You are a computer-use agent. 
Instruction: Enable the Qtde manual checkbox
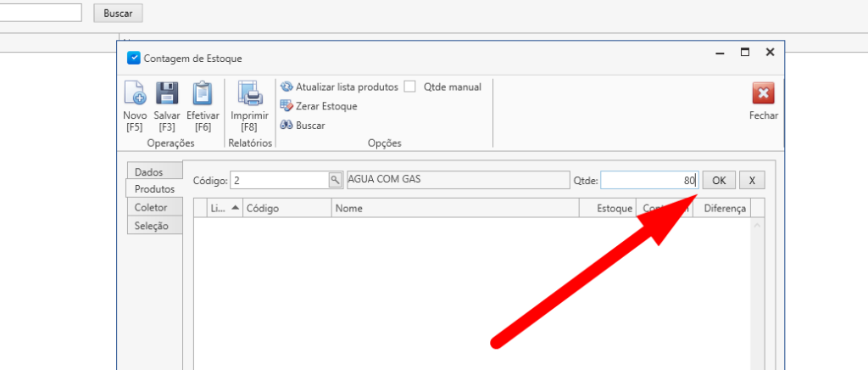pyautogui.click(x=410, y=87)
